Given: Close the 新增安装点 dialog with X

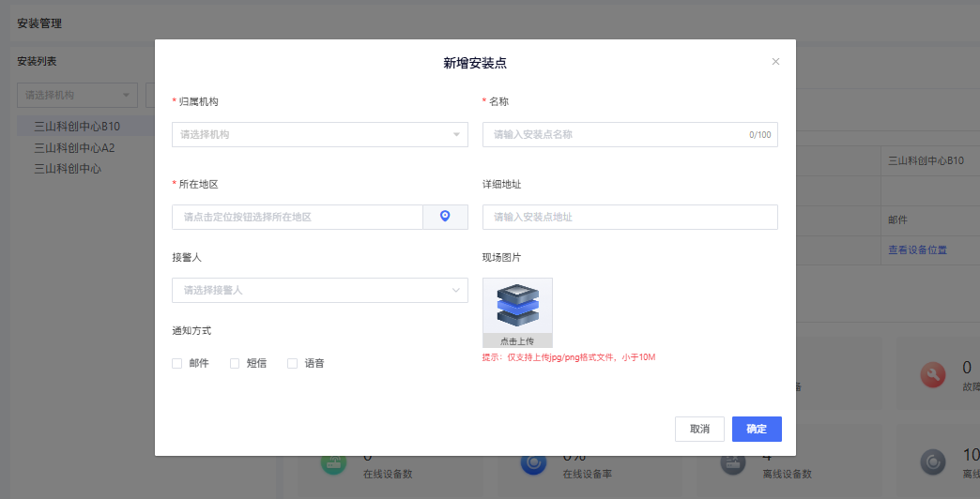Looking at the screenshot, I should click(775, 62).
